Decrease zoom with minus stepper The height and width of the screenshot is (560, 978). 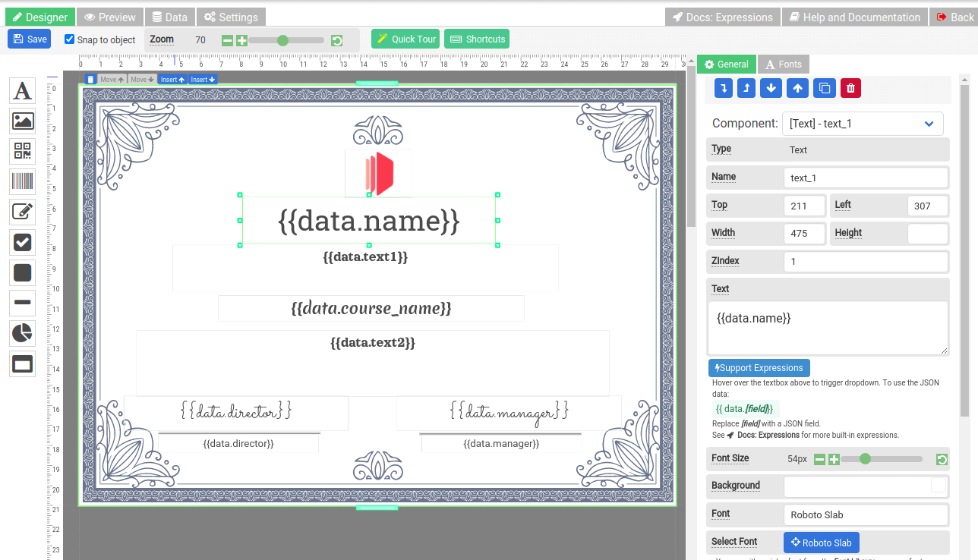pyautogui.click(x=227, y=40)
